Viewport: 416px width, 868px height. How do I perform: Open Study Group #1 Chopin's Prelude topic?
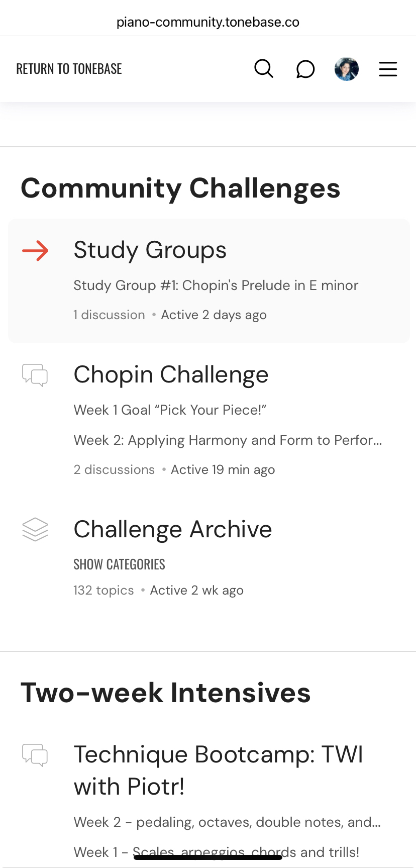point(216,285)
